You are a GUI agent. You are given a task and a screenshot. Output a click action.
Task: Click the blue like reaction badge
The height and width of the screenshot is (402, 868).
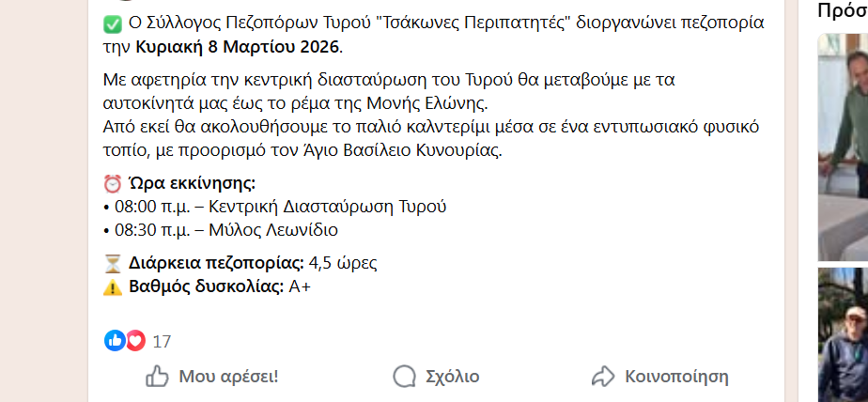pos(115,341)
